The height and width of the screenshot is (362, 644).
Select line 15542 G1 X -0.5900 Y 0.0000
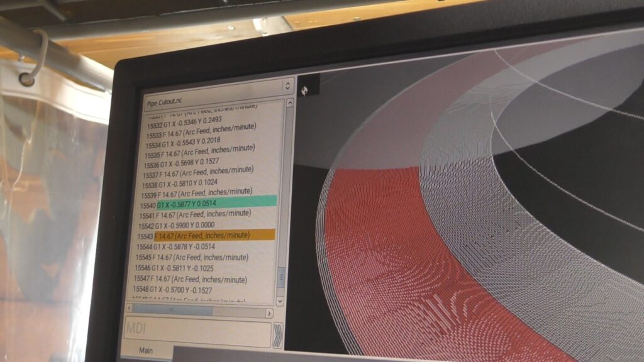click(x=176, y=226)
